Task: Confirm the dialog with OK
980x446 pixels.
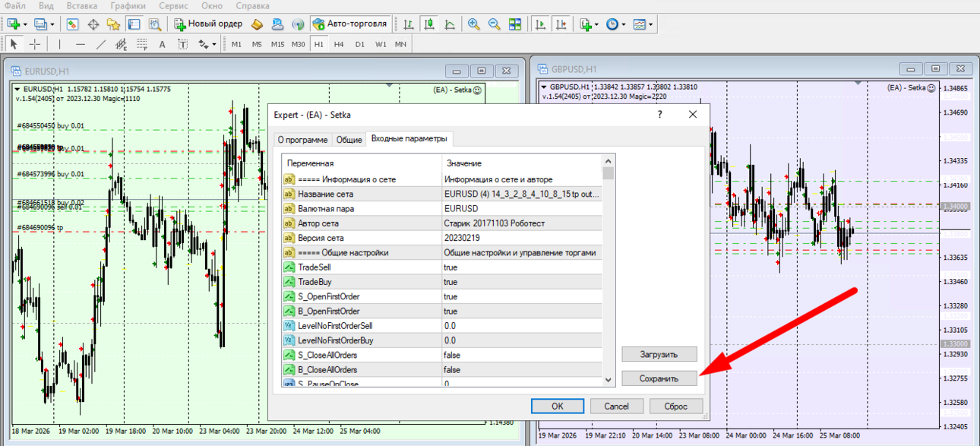Action: (x=557, y=406)
